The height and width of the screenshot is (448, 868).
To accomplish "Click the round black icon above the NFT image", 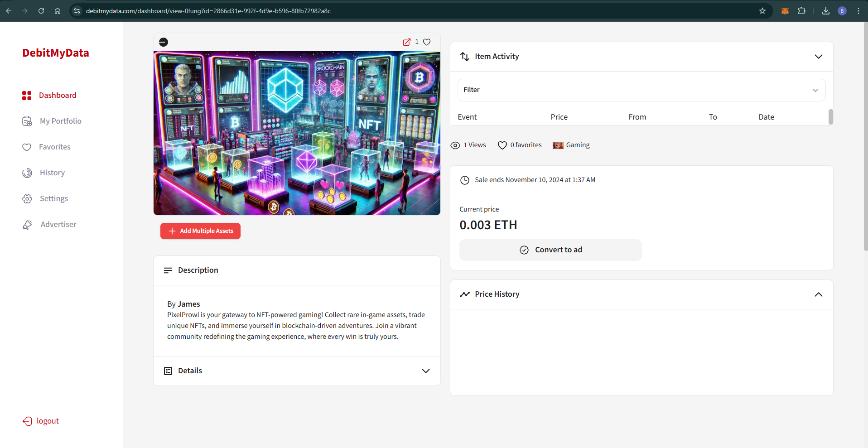I will pos(164,42).
